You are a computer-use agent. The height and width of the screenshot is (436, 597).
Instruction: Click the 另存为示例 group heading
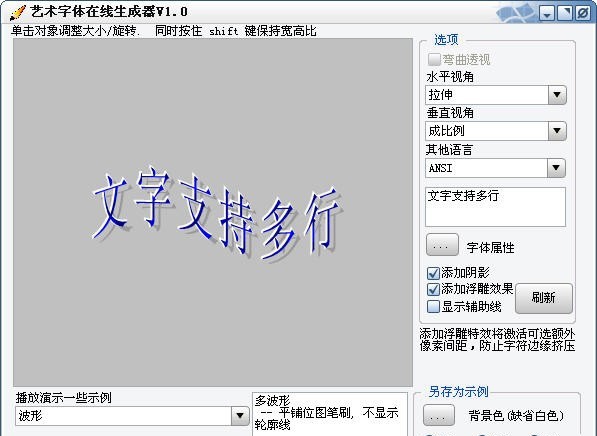click(x=458, y=391)
